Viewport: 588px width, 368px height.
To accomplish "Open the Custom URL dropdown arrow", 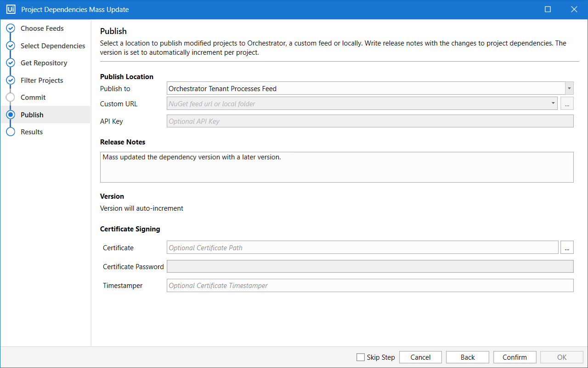I will tap(553, 103).
